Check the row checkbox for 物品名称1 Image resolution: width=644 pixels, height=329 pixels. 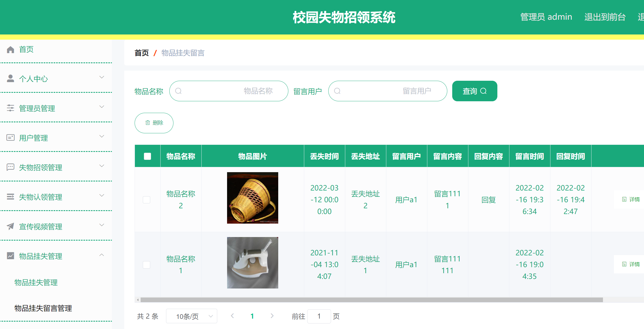[x=147, y=265]
